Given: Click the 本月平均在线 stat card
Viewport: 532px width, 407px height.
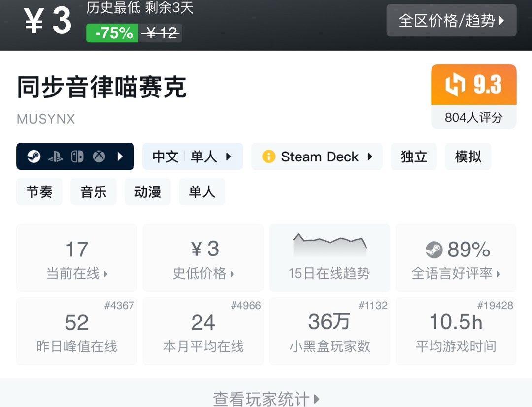Looking at the screenshot, I should 203,331.
